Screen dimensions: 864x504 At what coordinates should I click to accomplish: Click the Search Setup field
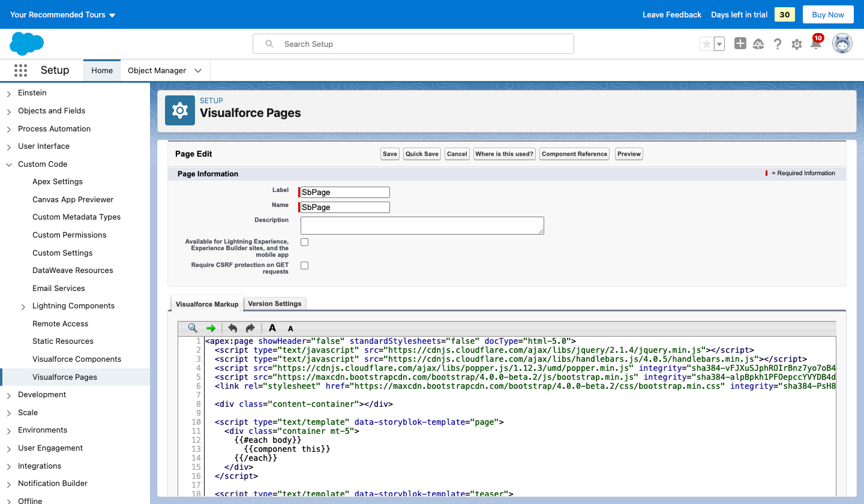[x=413, y=44]
